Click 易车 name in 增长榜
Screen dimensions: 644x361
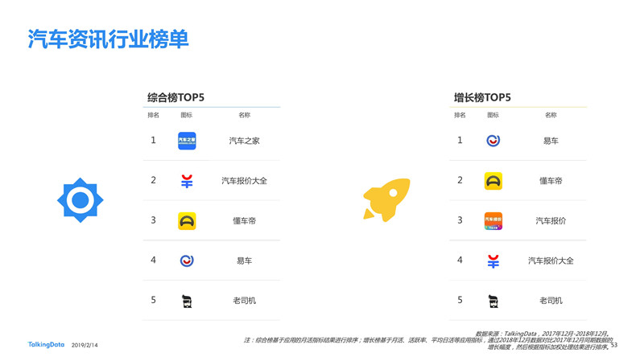(x=551, y=141)
